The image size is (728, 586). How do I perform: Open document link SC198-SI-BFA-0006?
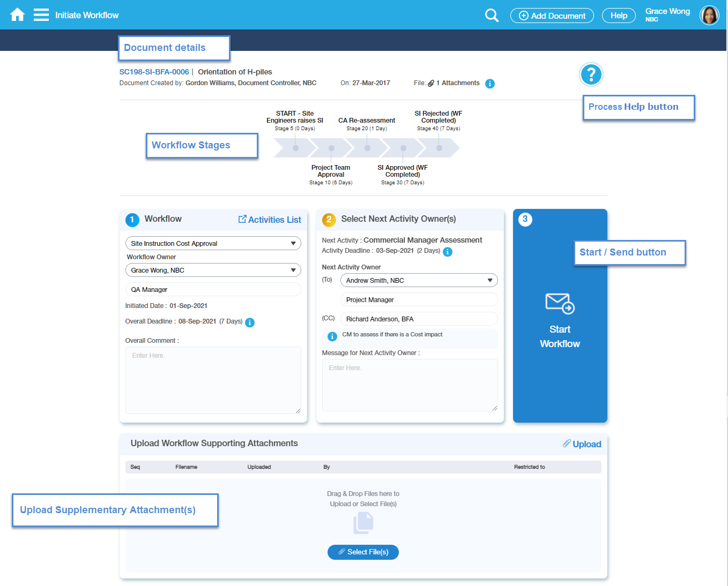point(154,72)
